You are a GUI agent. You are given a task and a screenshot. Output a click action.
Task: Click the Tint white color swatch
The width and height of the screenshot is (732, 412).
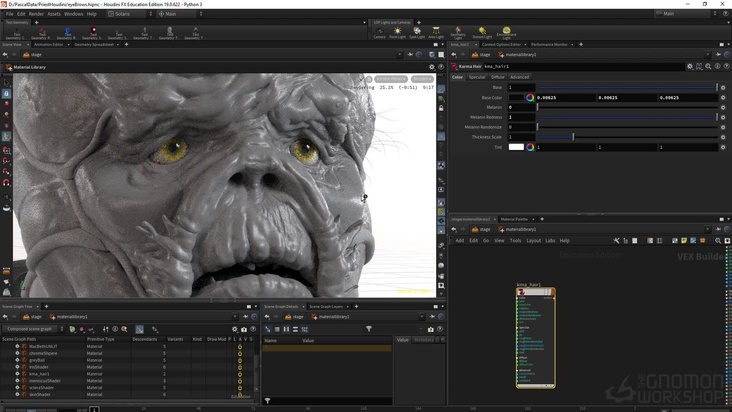pos(516,147)
